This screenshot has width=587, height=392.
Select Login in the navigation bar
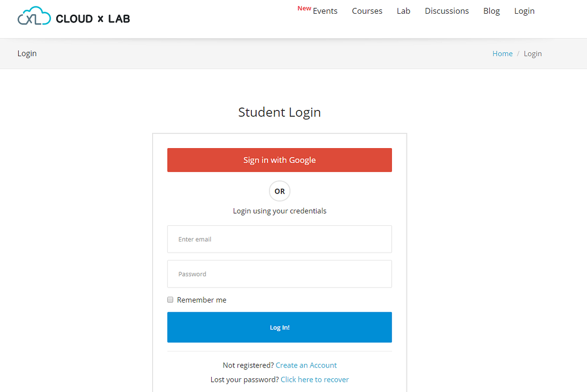pyautogui.click(x=524, y=11)
